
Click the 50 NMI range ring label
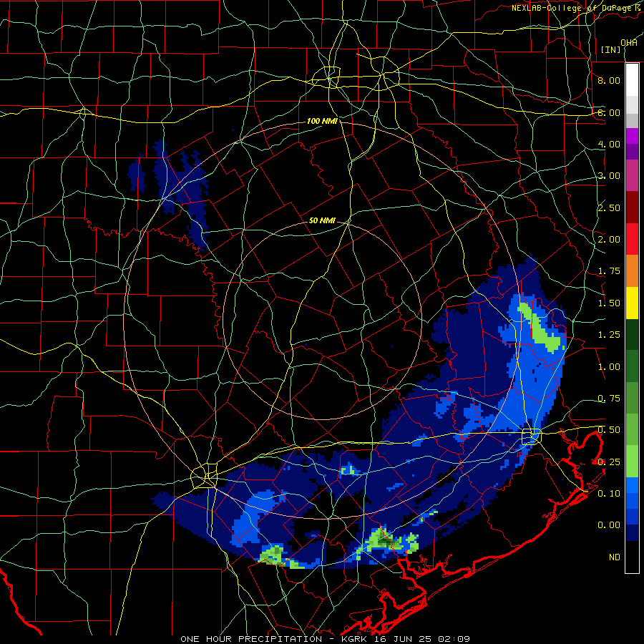(323, 220)
